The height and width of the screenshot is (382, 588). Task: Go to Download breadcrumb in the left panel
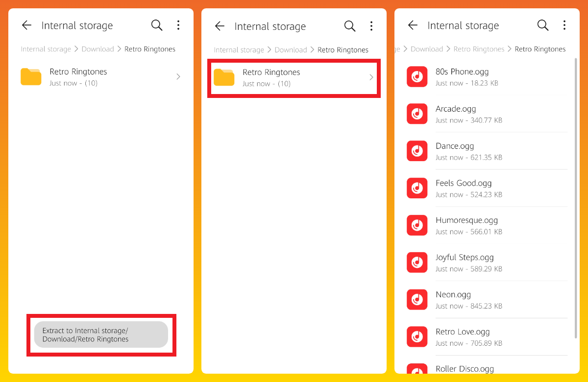(x=98, y=49)
